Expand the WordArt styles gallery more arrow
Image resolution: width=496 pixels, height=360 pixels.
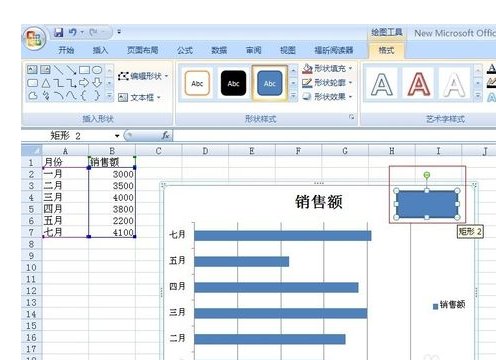(478, 96)
